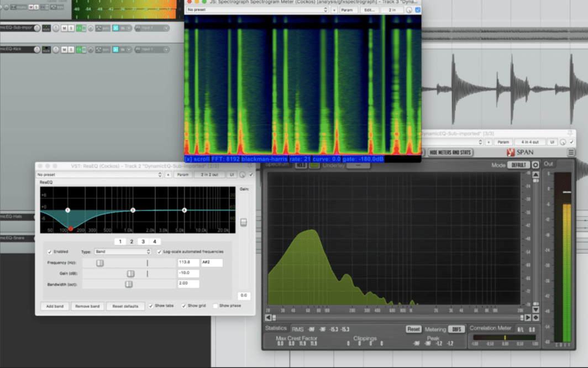Screen dimensions: 588x368
Task: Solo the DynamicEQ-Sub-imported track
Action: tap(71, 28)
